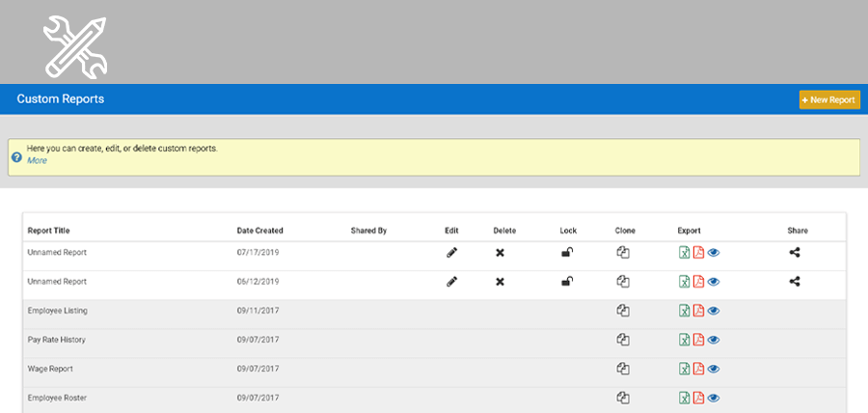Export 07/17/2019 Unnamed Report to PDF

coord(698,253)
